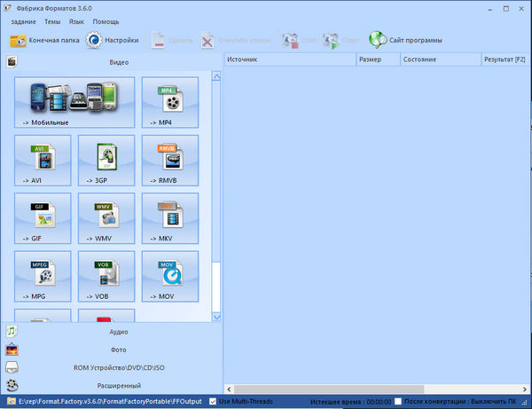
Task: Click the Расширенный film reel icon
Action: click(12, 385)
